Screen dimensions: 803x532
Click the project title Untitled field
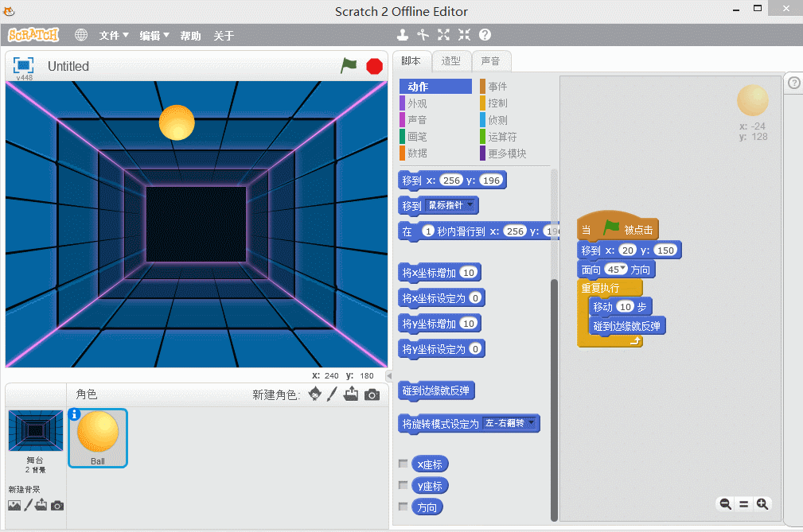tap(68, 66)
